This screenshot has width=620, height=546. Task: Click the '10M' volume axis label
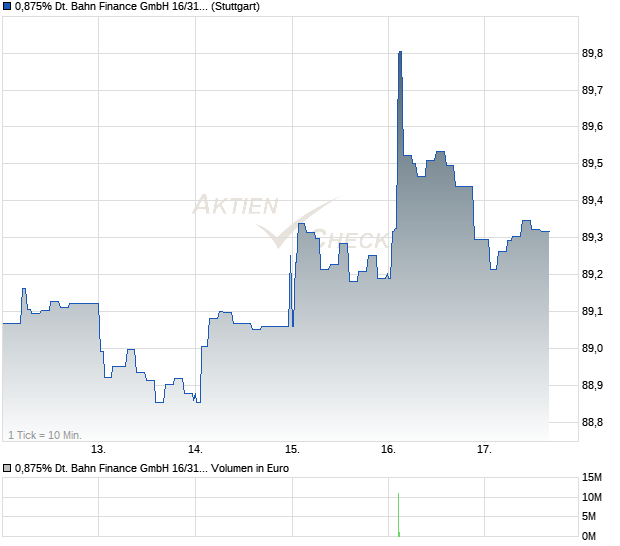(592, 497)
